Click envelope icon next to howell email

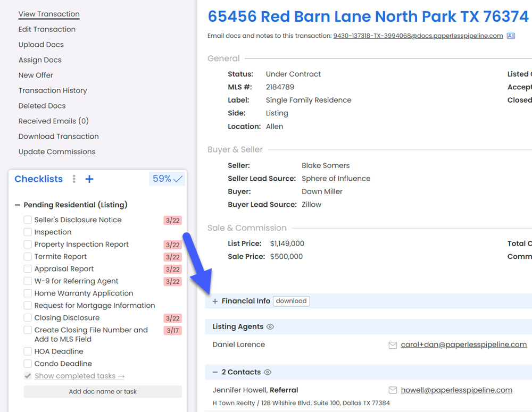[393, 390]
